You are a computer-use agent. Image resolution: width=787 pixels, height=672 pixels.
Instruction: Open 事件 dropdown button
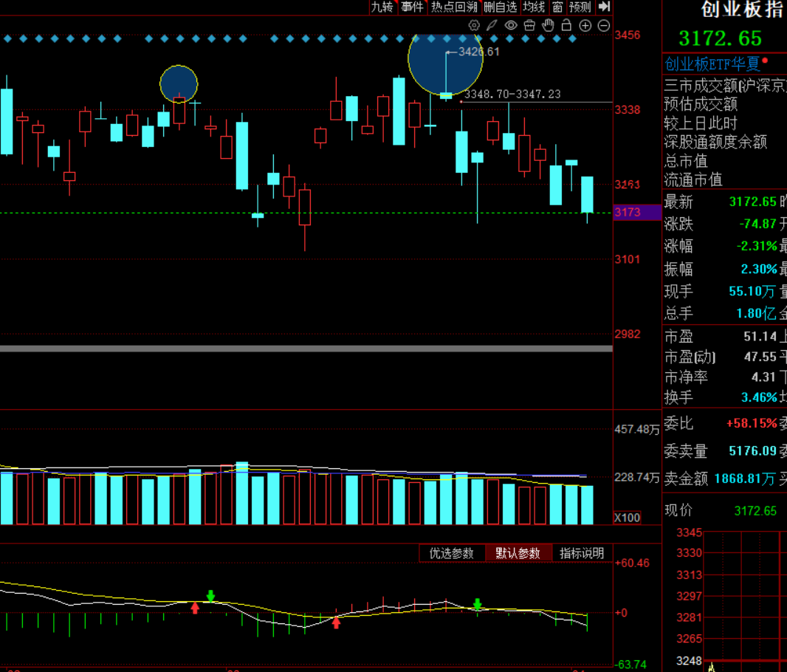point(413,7)
